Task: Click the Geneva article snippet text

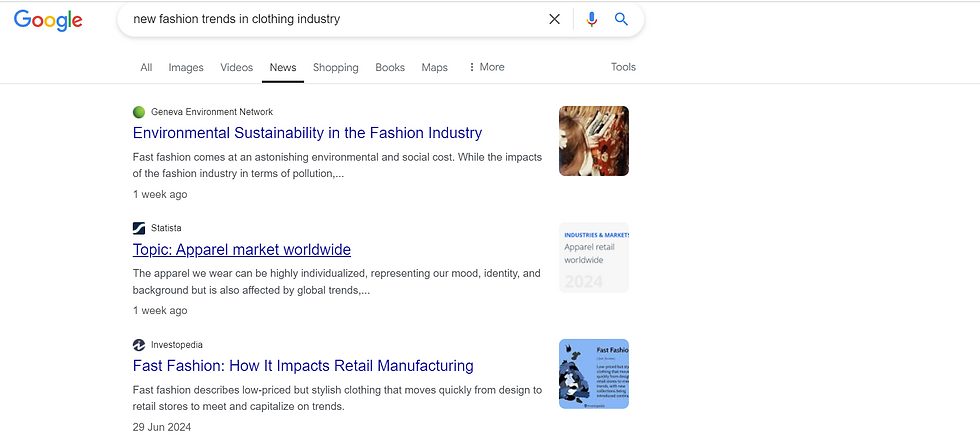Action: tap(338, 166)
